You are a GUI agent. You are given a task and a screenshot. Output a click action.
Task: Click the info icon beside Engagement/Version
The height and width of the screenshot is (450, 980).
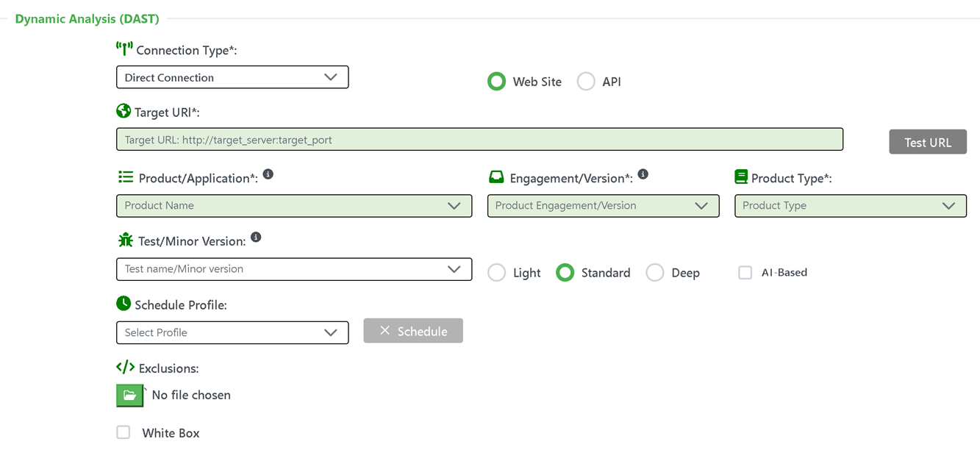click(x=643, y=174)
